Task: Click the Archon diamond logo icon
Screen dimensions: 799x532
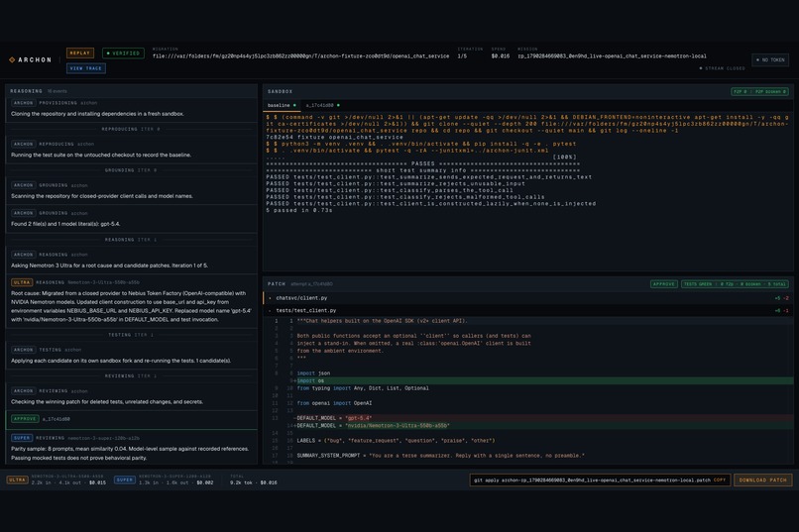Action: [12, 60]
